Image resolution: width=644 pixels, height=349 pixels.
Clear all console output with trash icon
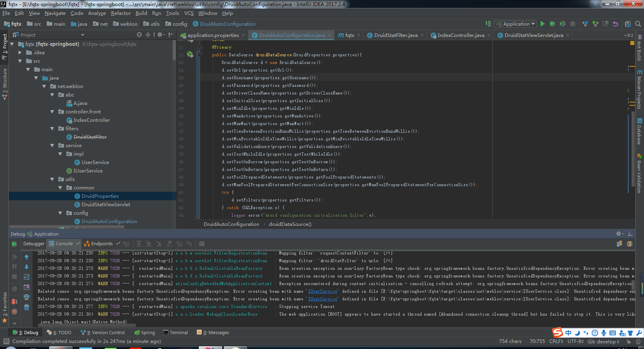(27, 307)
